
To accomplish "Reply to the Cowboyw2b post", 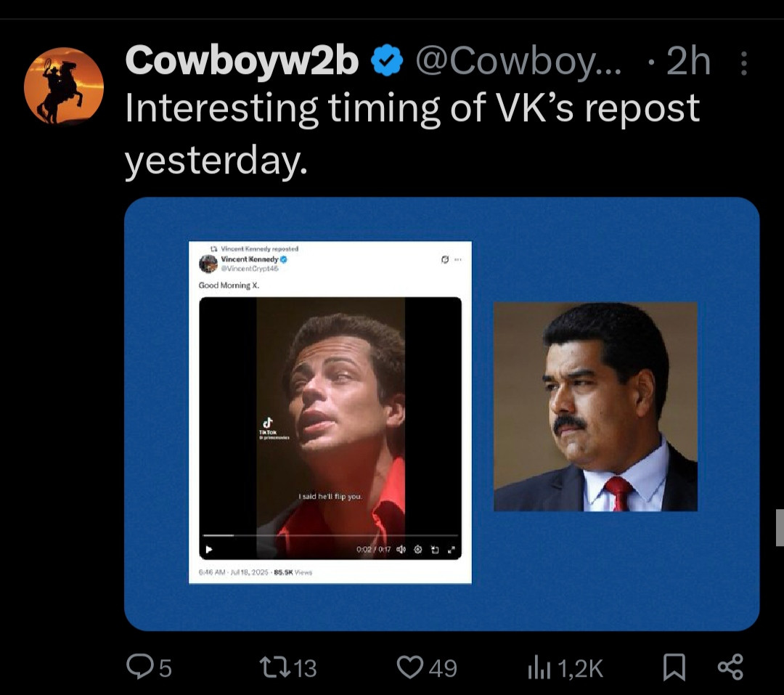I will pos(139,667).
